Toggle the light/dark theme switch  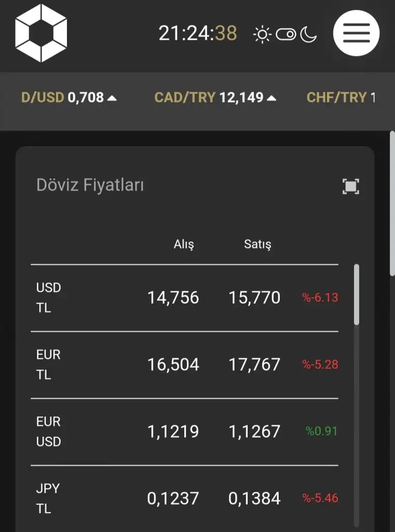point(285,35)
